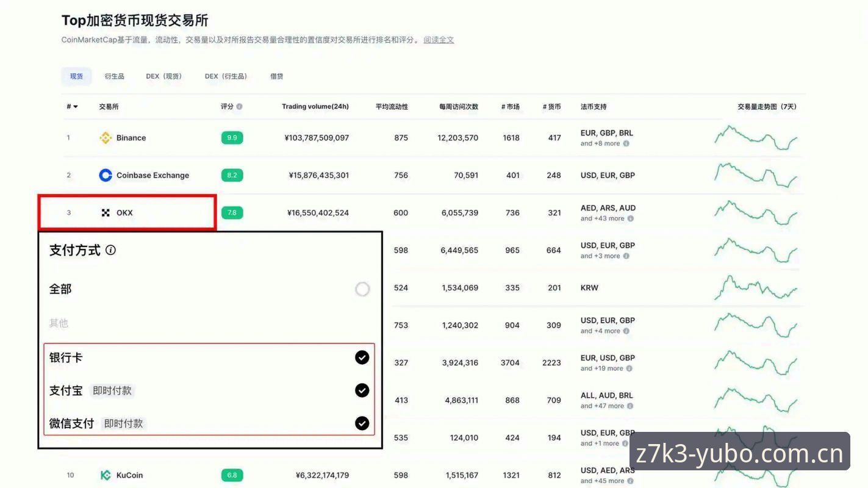Open the Binance exchange name link
Viewport: 868px width, 488px height.
131,138
